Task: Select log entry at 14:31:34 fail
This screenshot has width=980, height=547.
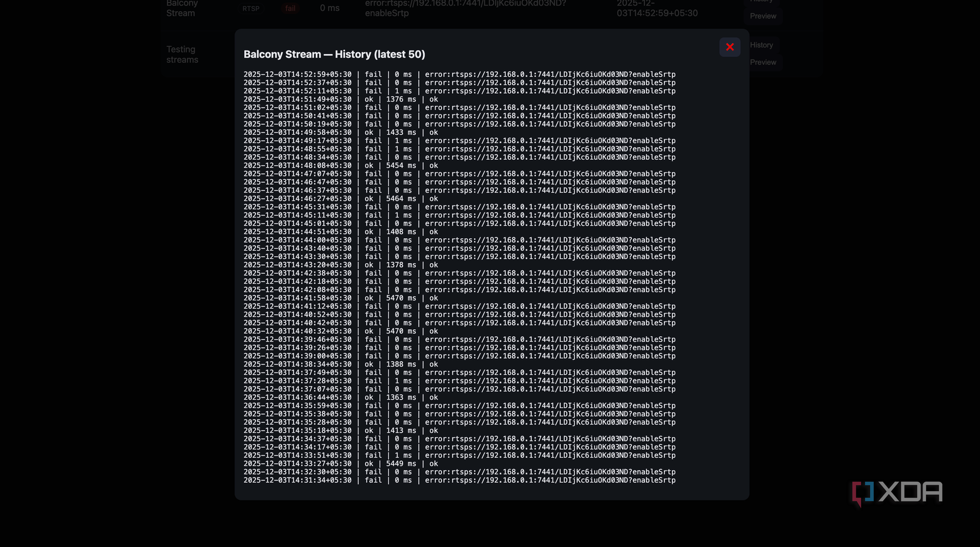Action: [x=459, y=480]
